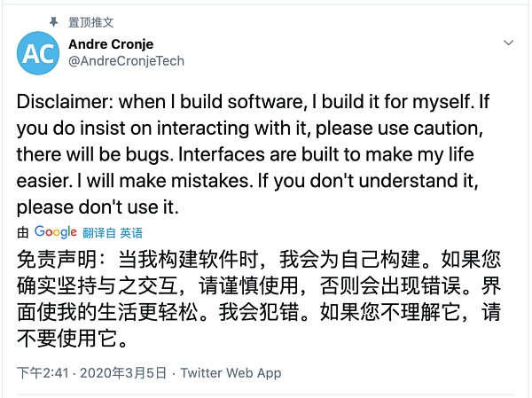
Task: Expand the tweet options chevron menu
Action: [509, 43]
